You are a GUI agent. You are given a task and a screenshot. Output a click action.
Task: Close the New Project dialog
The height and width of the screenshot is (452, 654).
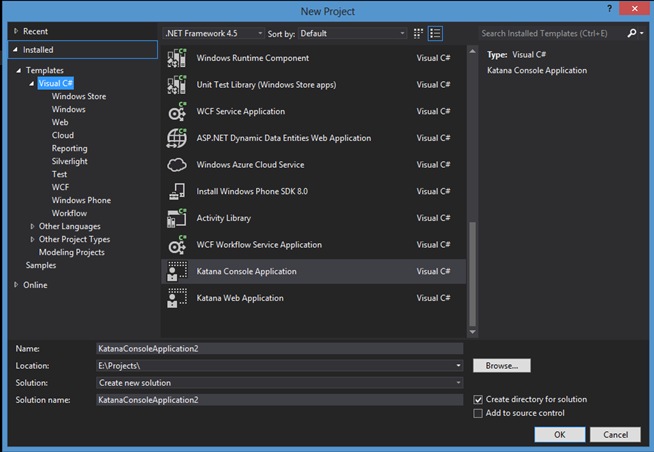pyautogui.click(x=634, y=8)
